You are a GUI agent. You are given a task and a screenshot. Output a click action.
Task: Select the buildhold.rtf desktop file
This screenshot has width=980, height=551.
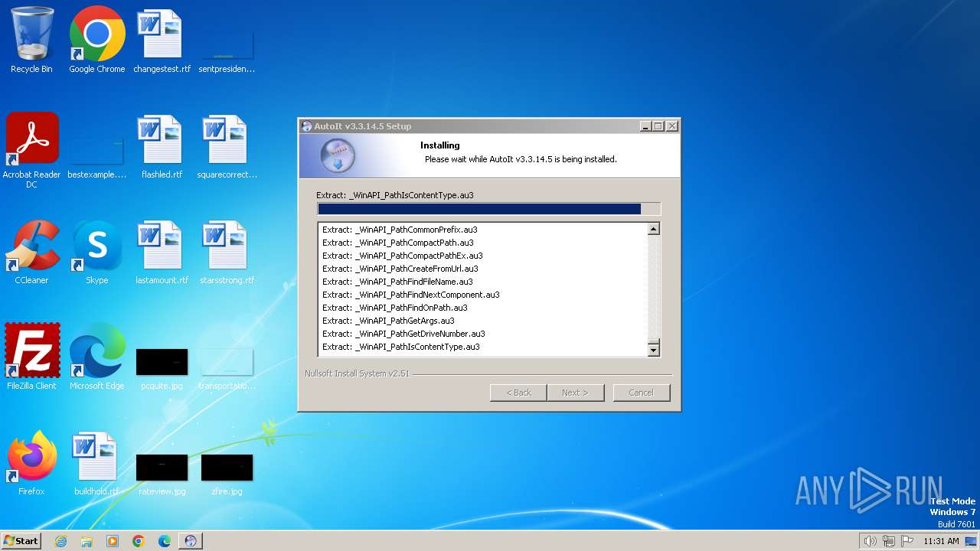[x=96, y=463]
